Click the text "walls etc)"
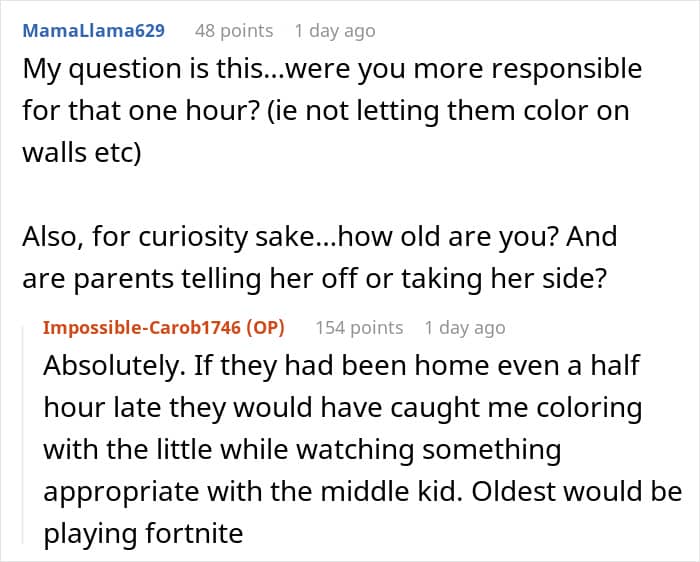Screen dimensions: 700x562 84,153
